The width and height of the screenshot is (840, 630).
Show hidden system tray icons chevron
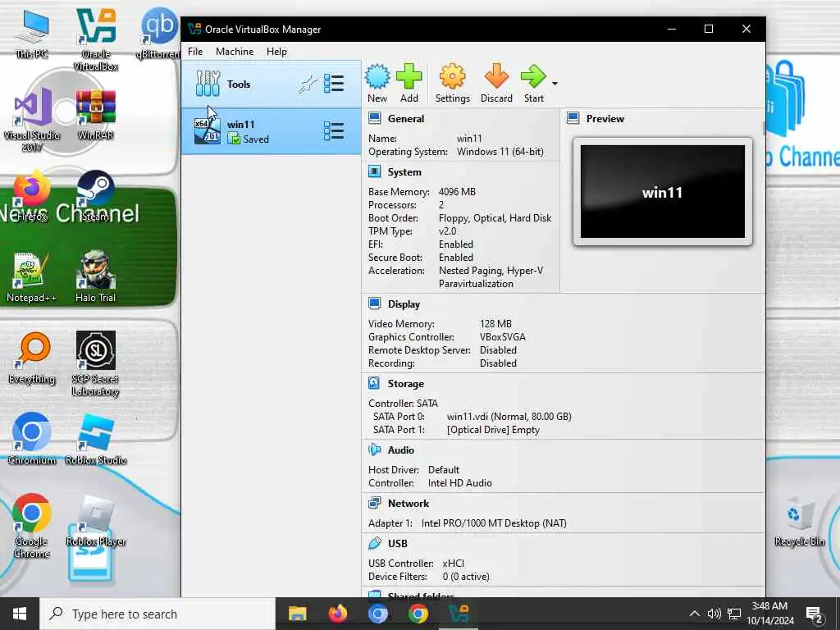[x=694, y=614]
